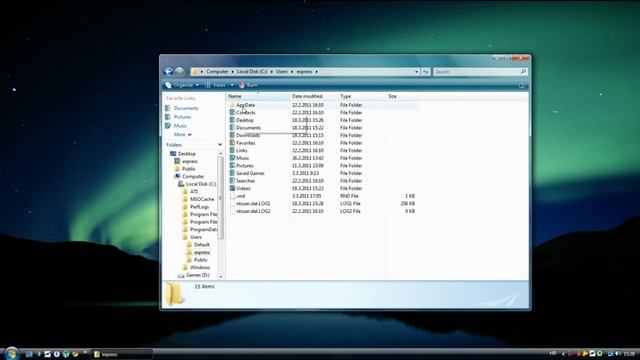Viewport: 640px width, 360px height.
Task: Click Users in the address breadcrumb
Action: [282, 72]
